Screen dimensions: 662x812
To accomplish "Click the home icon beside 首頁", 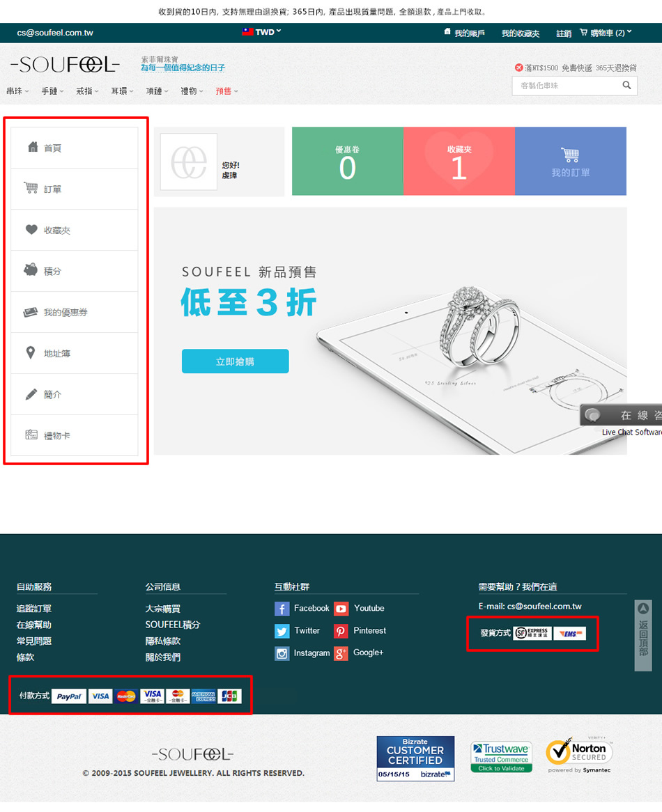I will (33, 147).
